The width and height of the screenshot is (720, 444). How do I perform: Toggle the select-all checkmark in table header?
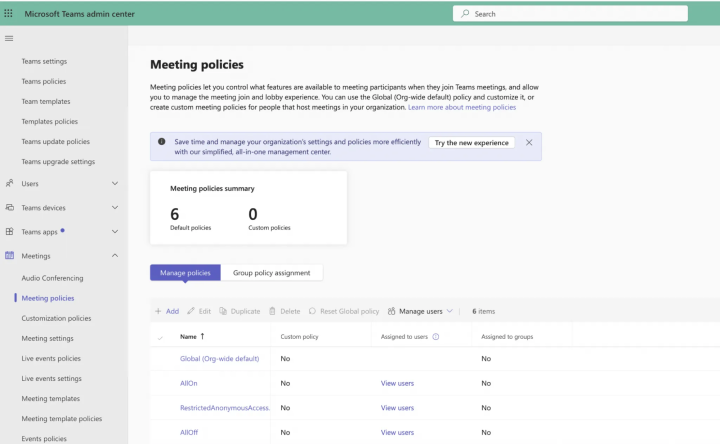(x=160, y=337)
